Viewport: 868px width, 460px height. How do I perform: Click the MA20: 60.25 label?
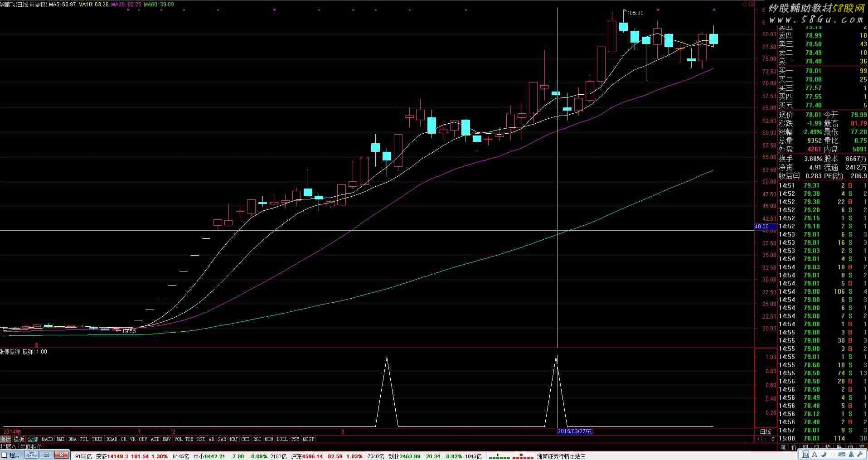pos(126,5)
